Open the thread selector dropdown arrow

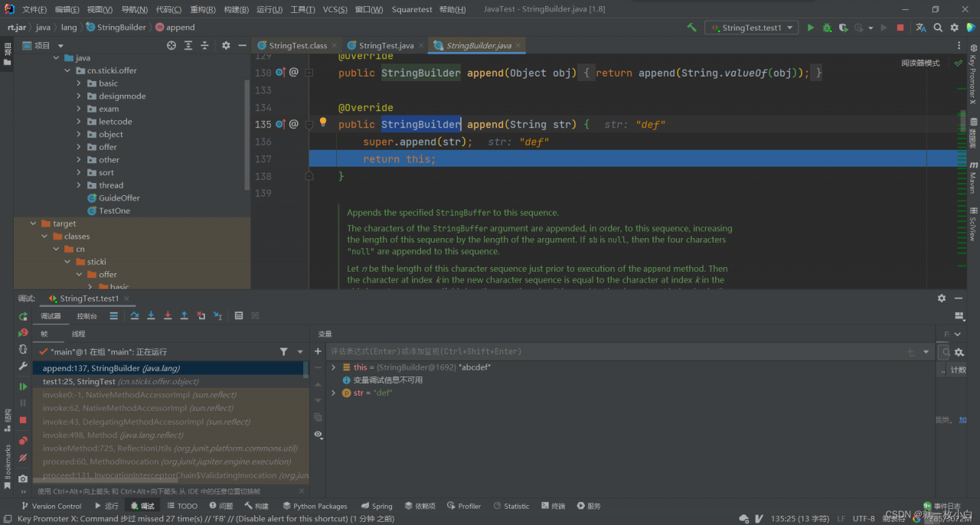coord(299,351)
